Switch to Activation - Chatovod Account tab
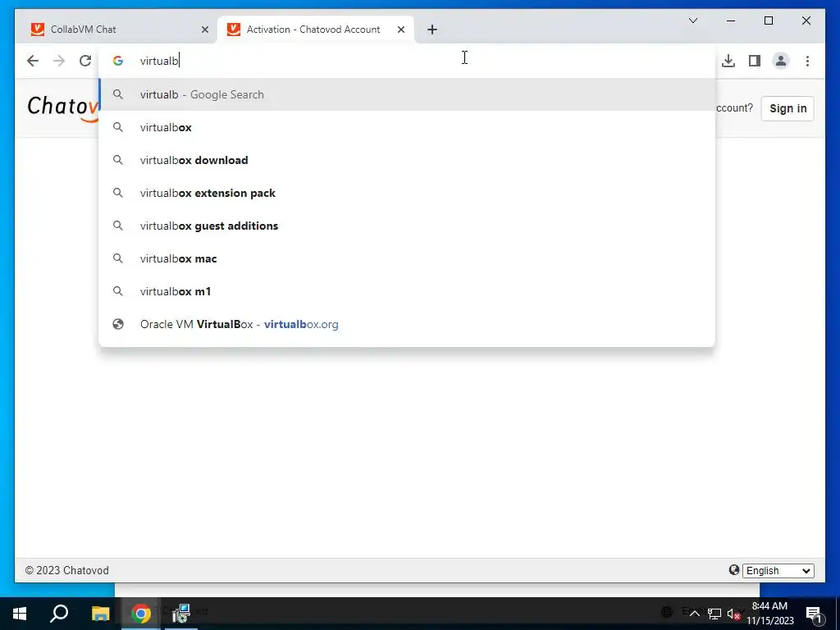Image resolution: width=840 pixels, height=630 pixels. tap(316, 30)
